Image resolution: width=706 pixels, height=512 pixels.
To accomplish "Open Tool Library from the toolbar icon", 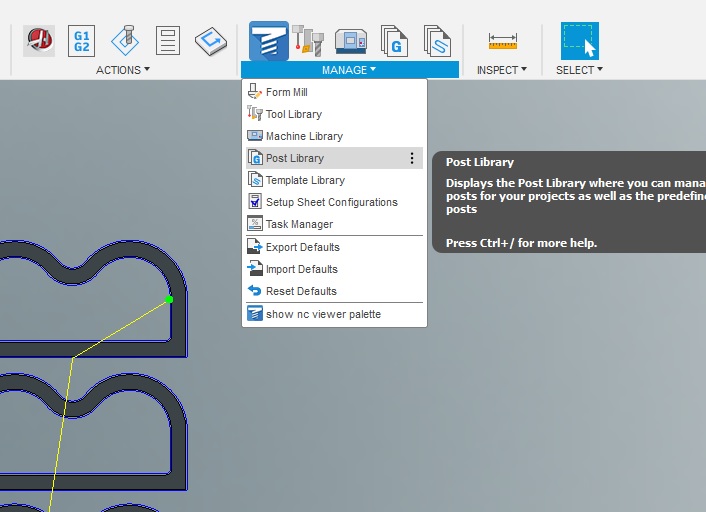I will [308, 41].
